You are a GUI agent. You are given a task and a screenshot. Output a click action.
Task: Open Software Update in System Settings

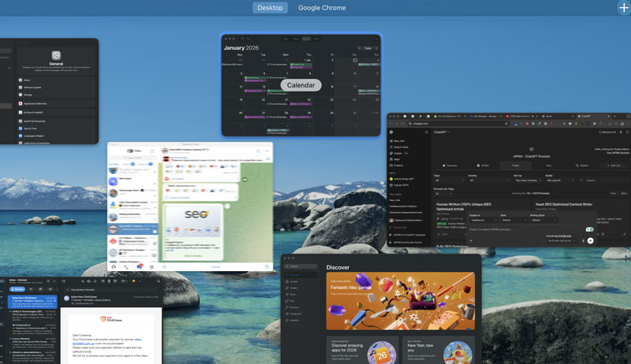point(56,87)
